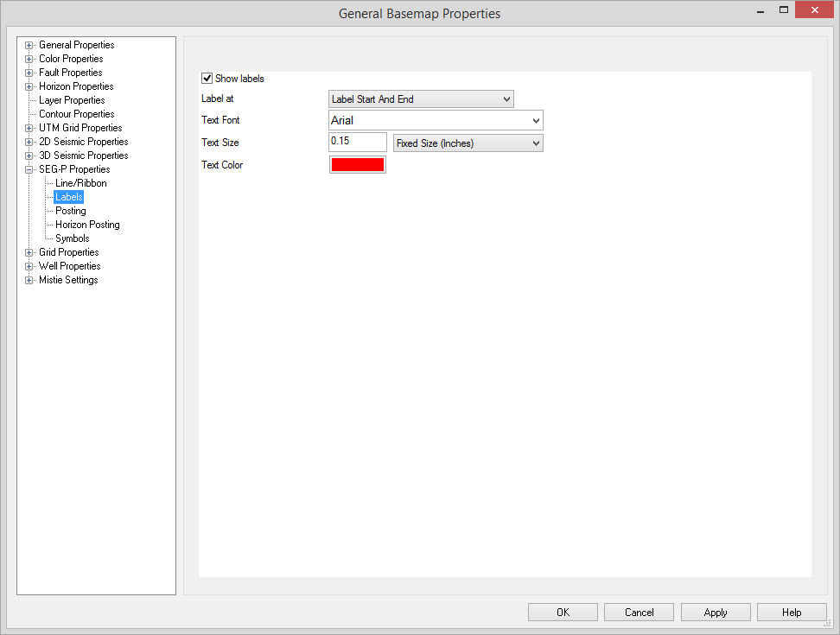Select Contour Properties in the tree
Screen dimensions: 840x635
(x=76, y=114)
